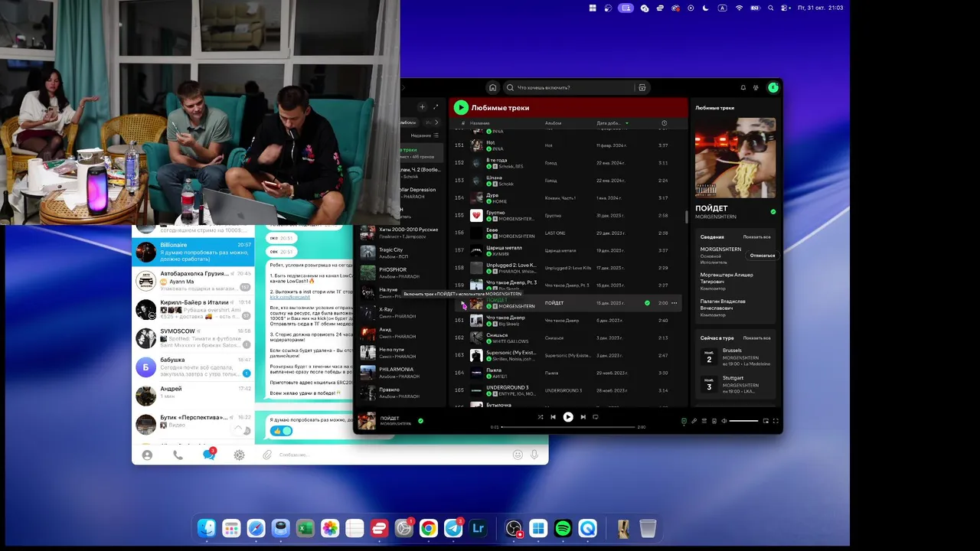Click Показать все next to Сведения
980x551 pixels.
click(756, 237)
